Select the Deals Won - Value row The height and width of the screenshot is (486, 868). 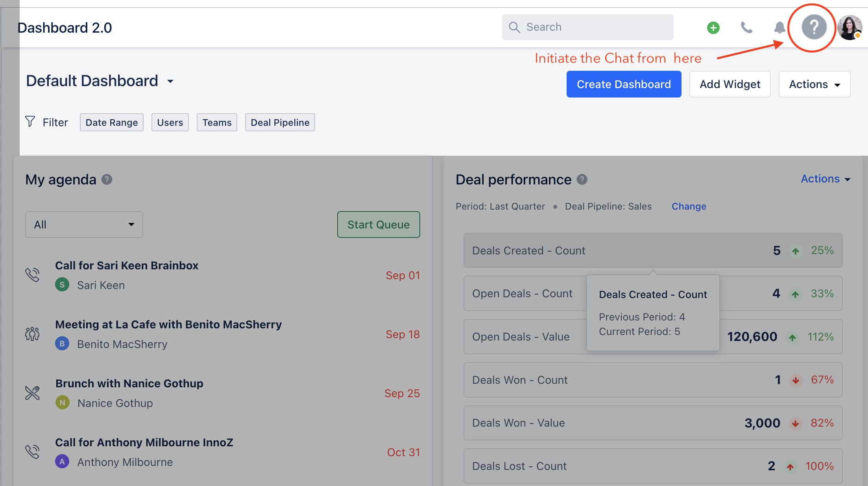653,423
